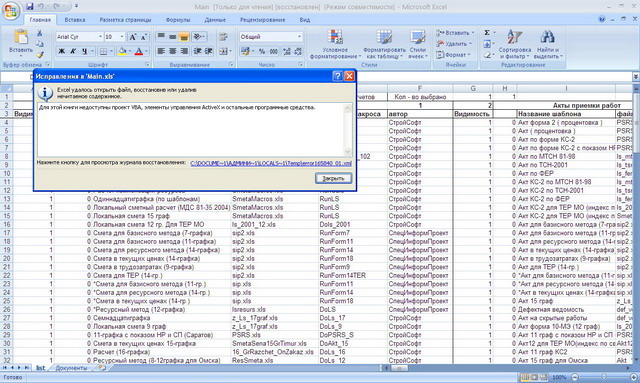Viewport: 640px width, 383px height.
Task: Click column header G
Action: pyautogui.click(x=473, y=88)
